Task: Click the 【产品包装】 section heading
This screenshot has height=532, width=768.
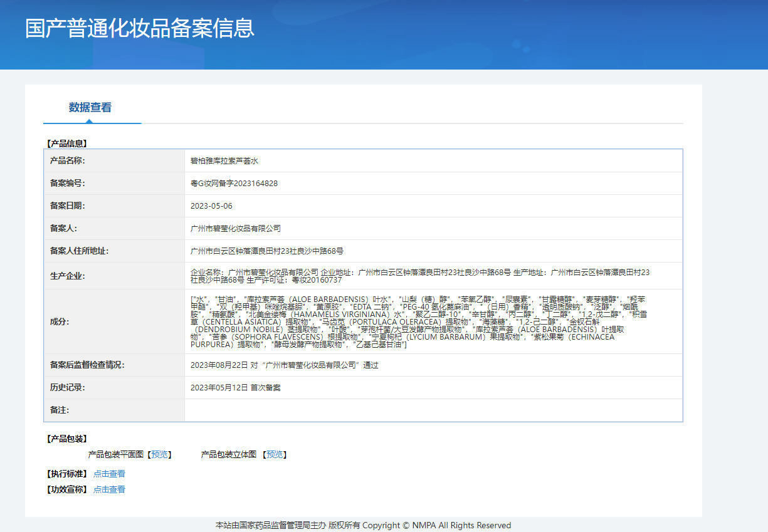Action: [x=66, y=439]
